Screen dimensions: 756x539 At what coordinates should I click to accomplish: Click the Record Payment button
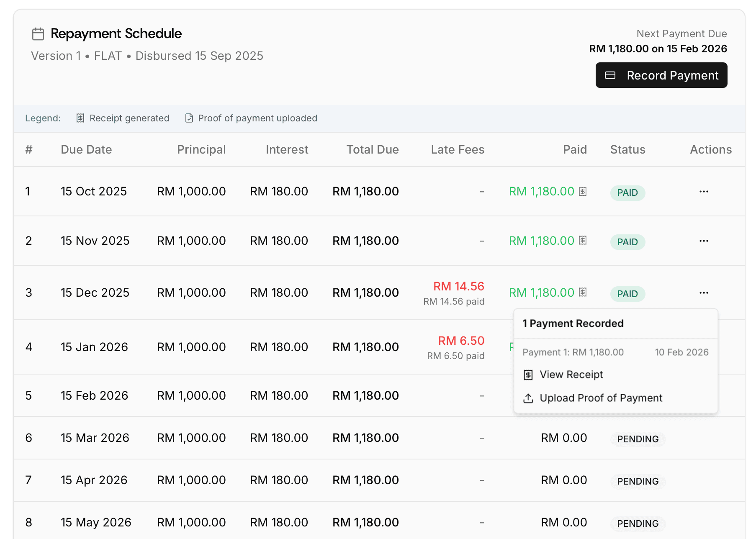[x=661, y=75]
